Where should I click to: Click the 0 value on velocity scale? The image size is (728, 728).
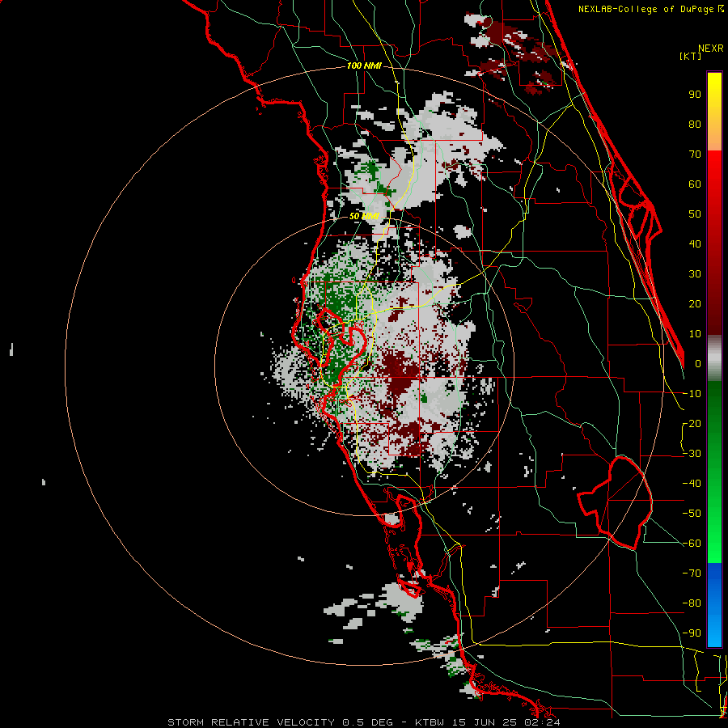698,364
